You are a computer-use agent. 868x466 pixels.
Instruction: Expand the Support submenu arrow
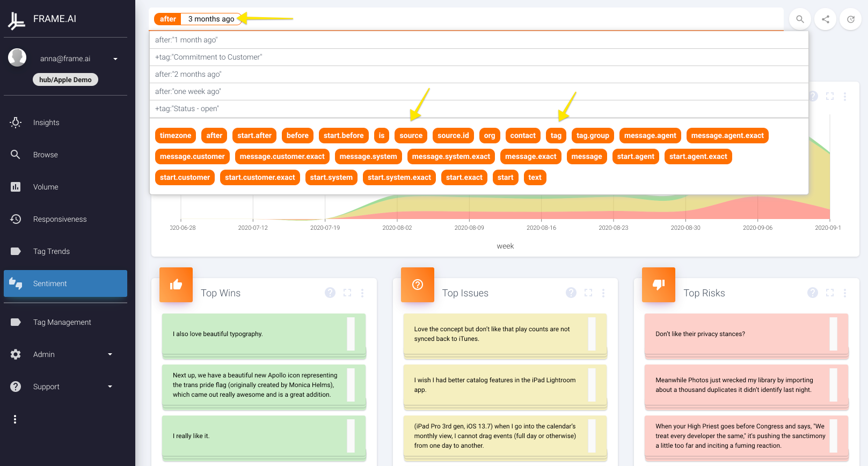tap(110, 387)
